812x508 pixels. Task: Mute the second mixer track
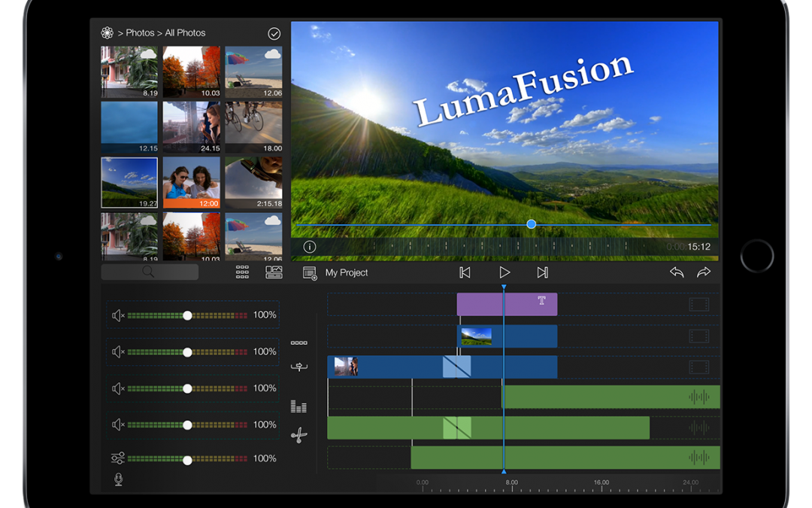click(118, 352)
